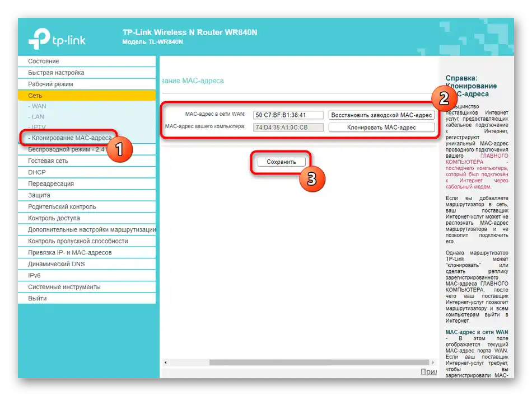Click the partially visible При link
Viewport: 532px width, 396px height.
(x=428, y=371)
